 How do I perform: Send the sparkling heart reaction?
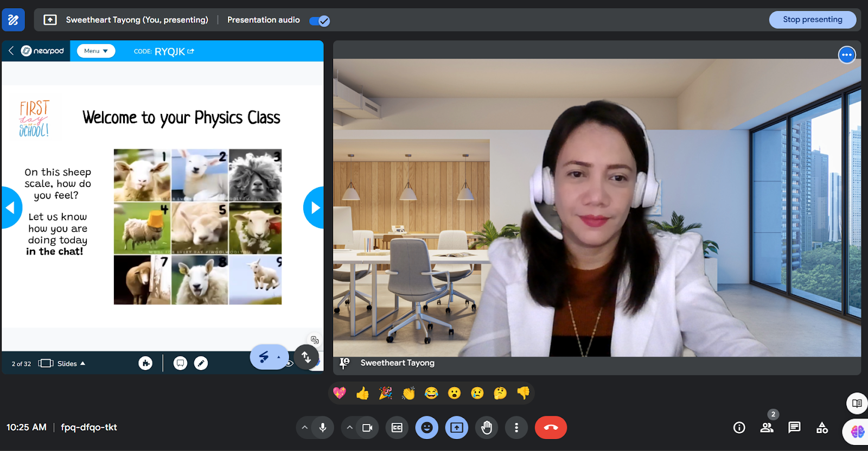click(x=340, y=393)
